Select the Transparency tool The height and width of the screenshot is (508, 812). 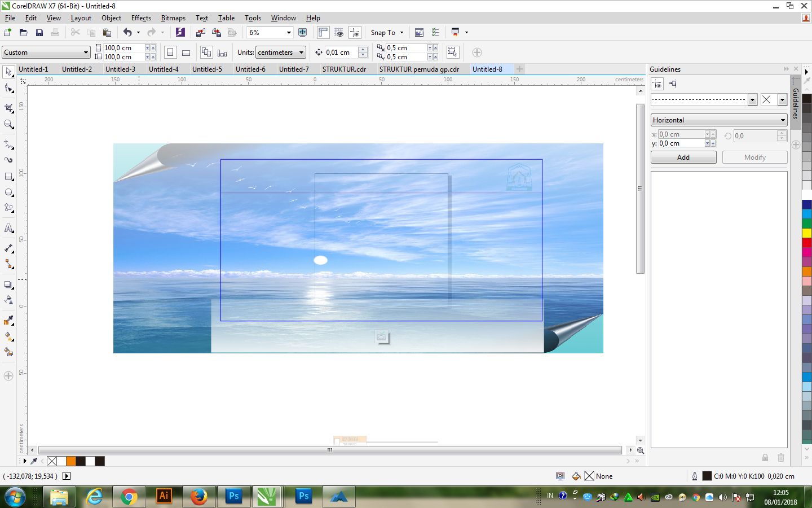coord(8,300)
